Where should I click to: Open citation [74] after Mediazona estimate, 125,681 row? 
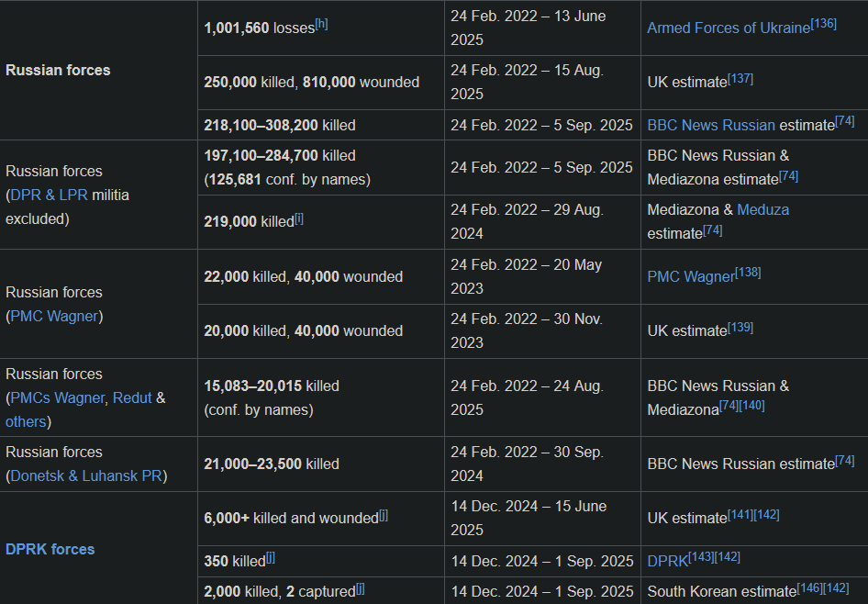(x=788, y=176)
